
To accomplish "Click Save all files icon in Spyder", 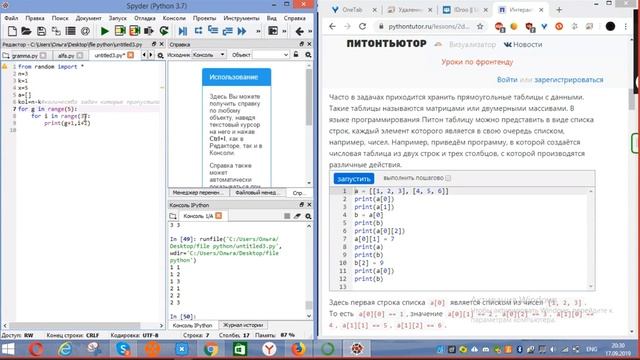I will (x=56, y=31).
